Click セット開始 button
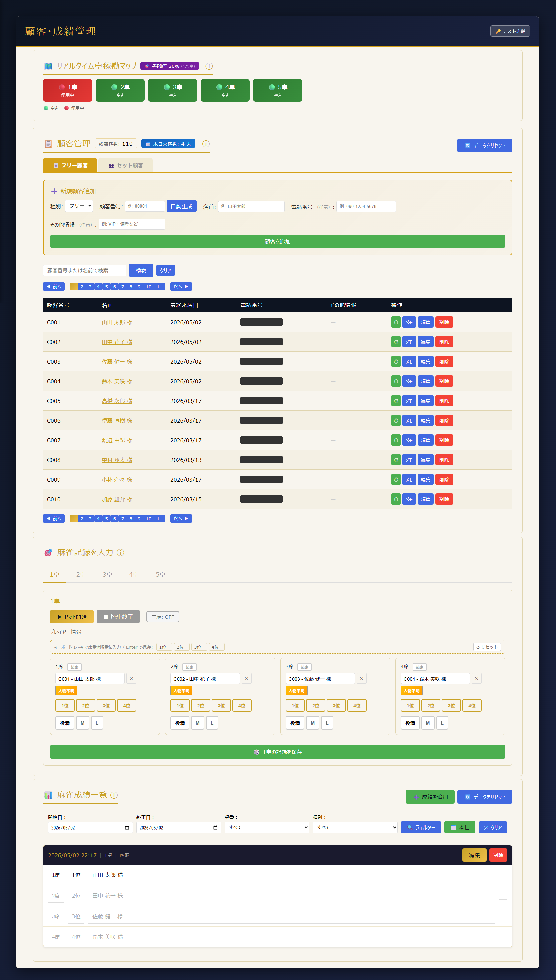 tap(72, 617)
